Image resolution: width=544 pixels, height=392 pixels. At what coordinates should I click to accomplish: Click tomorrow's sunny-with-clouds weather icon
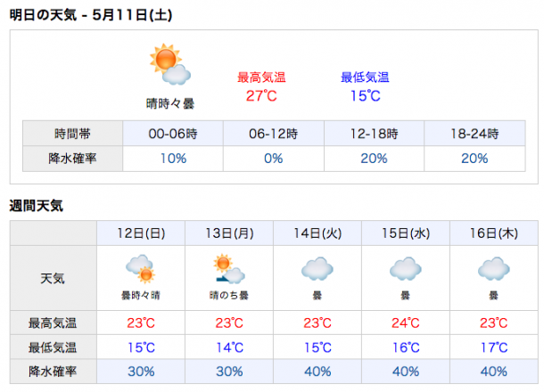[170, 64]
